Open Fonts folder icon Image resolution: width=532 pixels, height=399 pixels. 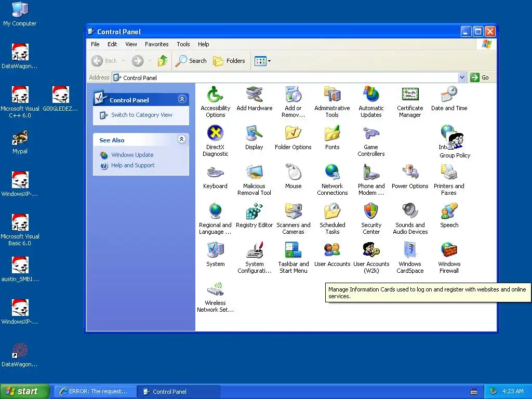332,133
